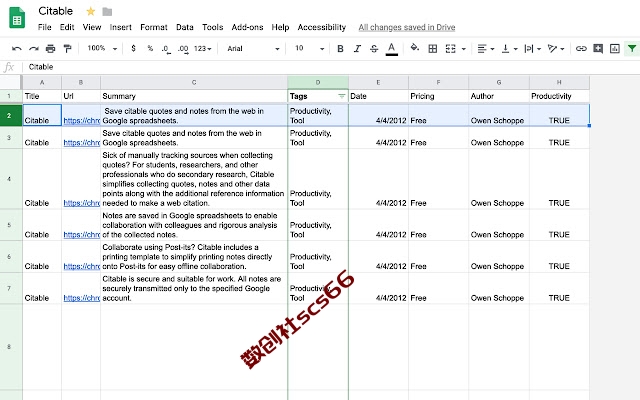Toggle strikethrough formatting
The width and height of the screenshot is (640, 400).
374,49
